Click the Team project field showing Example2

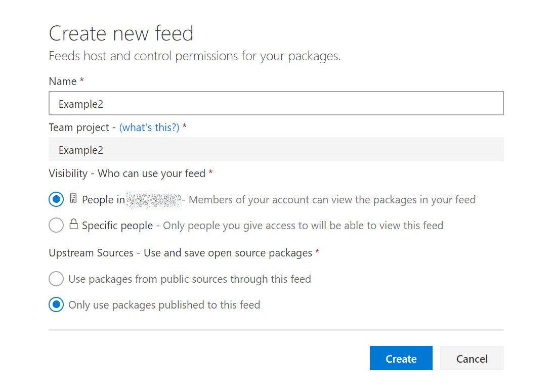[x=276, y=150]
